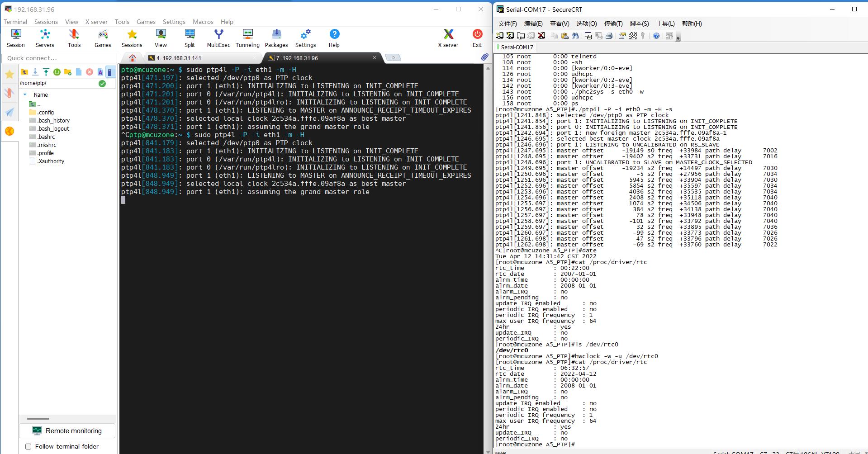
Task: Click the red delete icon in SFTP toolbar
Action: click(x=90, y=72)
